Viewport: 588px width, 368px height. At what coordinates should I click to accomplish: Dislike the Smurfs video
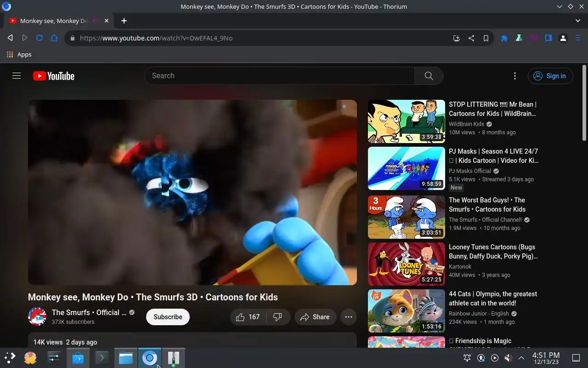click(278, 317)
